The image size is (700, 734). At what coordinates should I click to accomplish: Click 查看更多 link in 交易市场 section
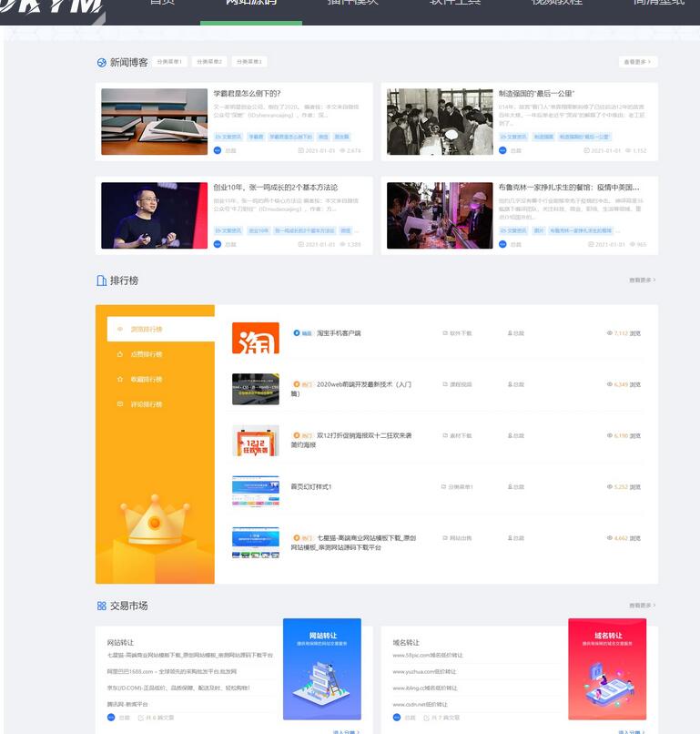pos(642,606)
